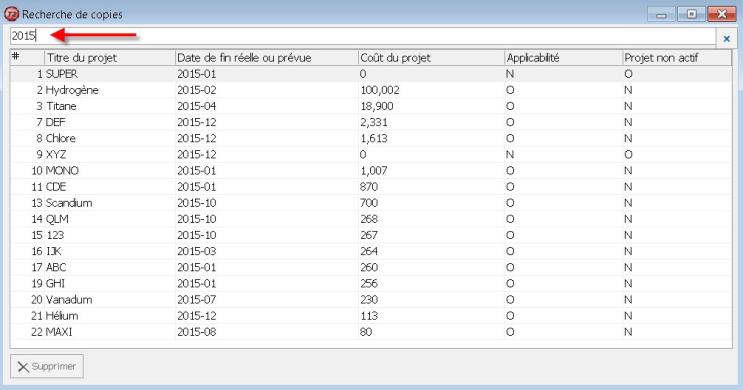The height and width of the screenshot is (390, 743).
Task: Click the X icon on Supprimer button
Action: point(23,366)
